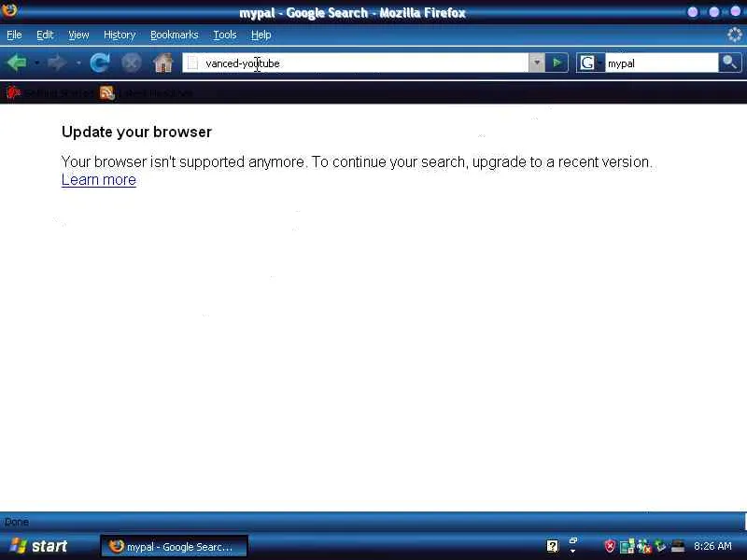The width and height of the screenshot is (747, 560).
Task: Click the 8:26 AM clock
Action: coord(712,546)
